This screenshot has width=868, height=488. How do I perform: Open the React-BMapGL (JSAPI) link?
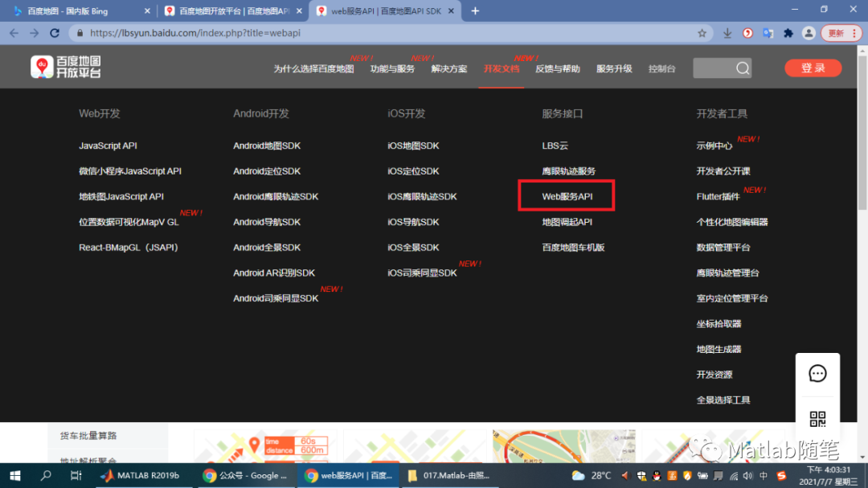[129, 248]
